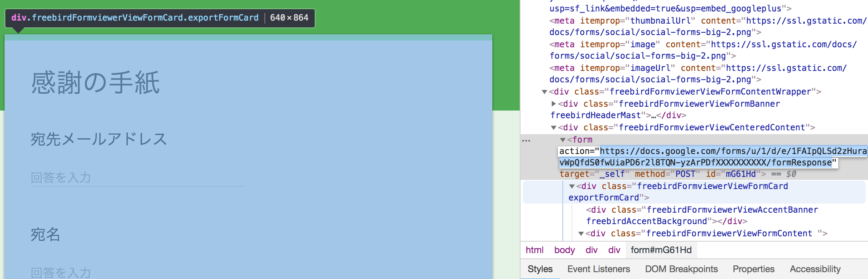Click the target="_self" attribute on form

pos(594,174)
